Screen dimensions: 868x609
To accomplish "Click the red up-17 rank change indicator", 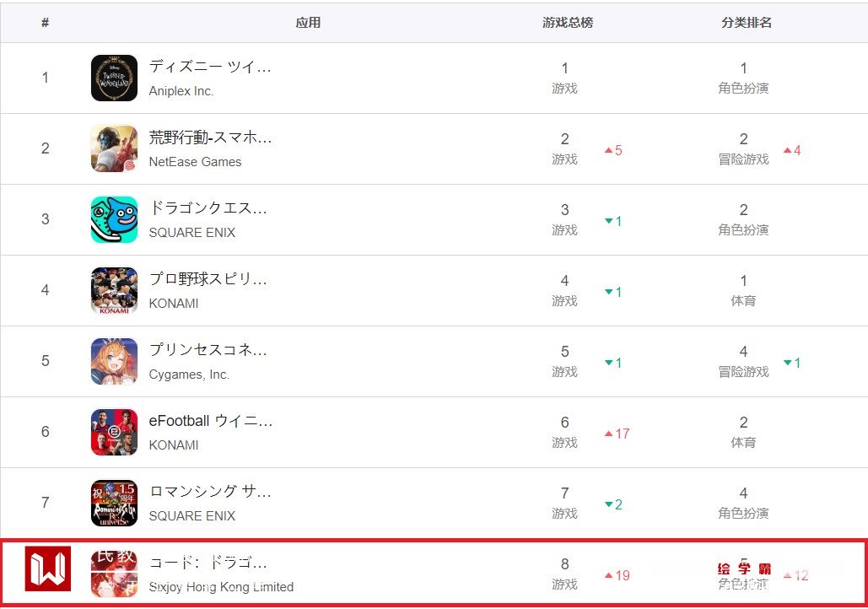I will (617, 434).
